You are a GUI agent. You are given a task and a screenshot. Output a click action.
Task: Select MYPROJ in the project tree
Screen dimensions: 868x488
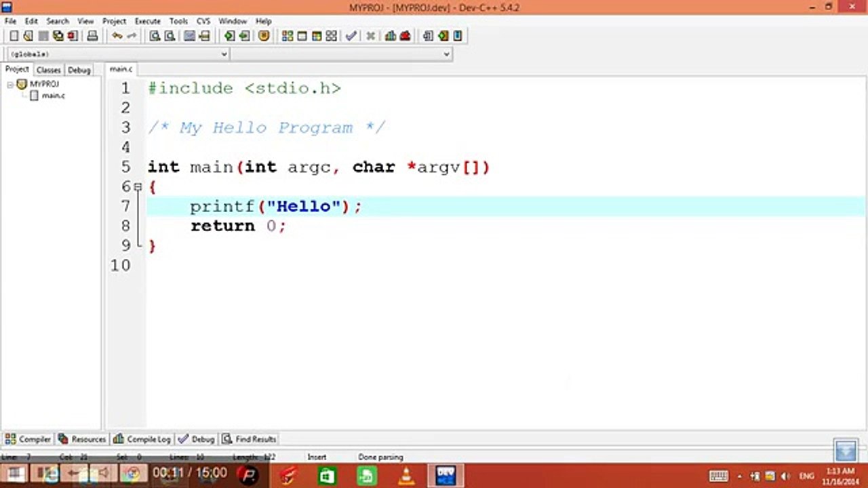pos(44,84)
